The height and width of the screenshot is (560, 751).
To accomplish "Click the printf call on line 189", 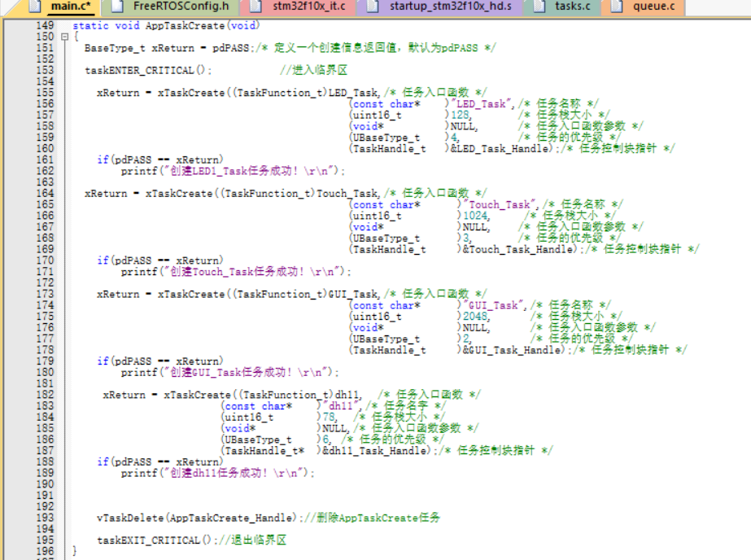I will 217,473.
